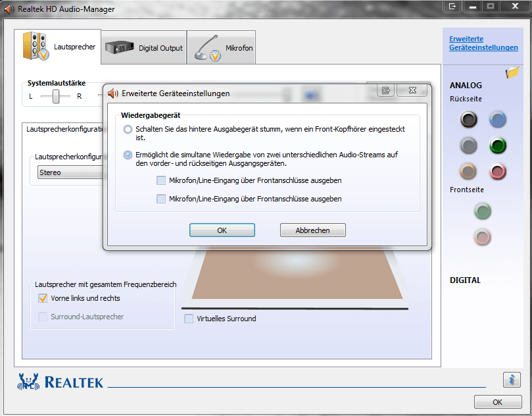This screenshot has width=532, height=416.
Task: Open the Stereo speaker configuration dropdown
Action: tap(70, 172)
